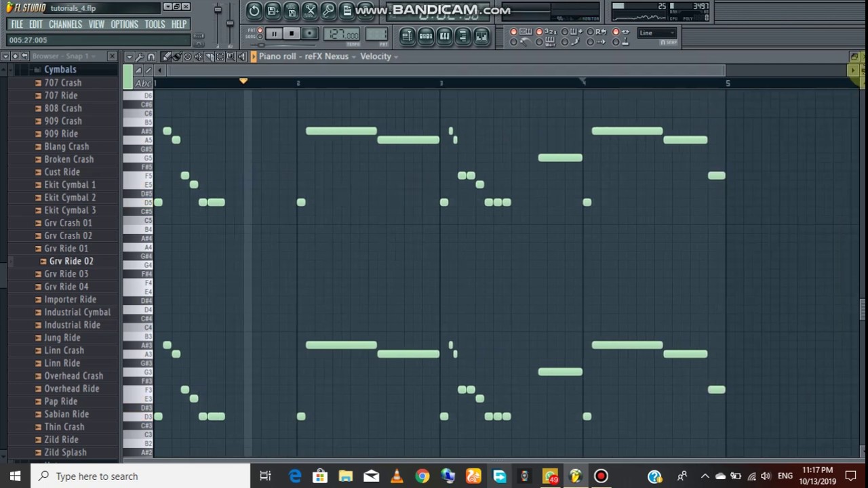Open the piano roll channel dropdown
Viewport: 868px width, 488px height.
pyautogui.click(x=307, y=56)
